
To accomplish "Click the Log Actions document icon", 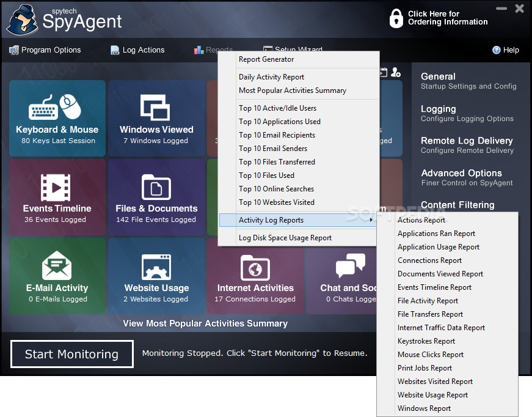I will click(115, 50).
